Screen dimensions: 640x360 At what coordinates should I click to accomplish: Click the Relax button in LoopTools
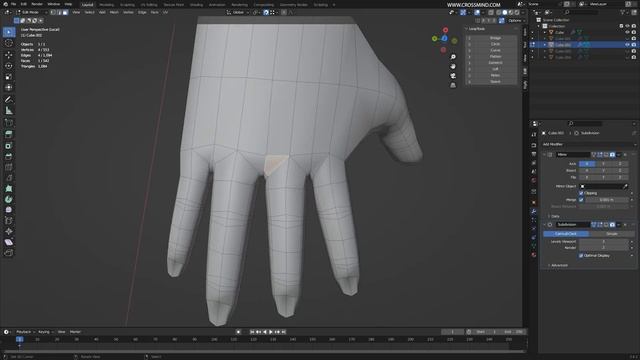pyautogui.click(x=495, y=76)
